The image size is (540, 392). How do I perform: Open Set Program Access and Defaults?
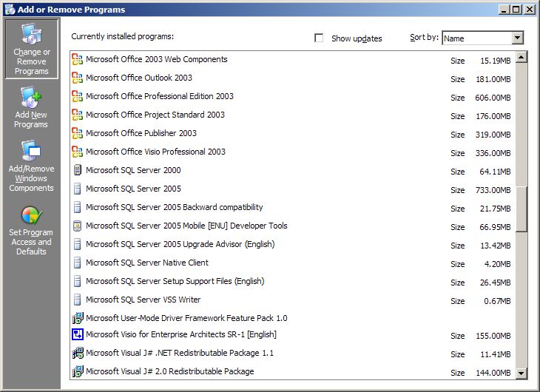pyautogui.click(x=31, y=231)
